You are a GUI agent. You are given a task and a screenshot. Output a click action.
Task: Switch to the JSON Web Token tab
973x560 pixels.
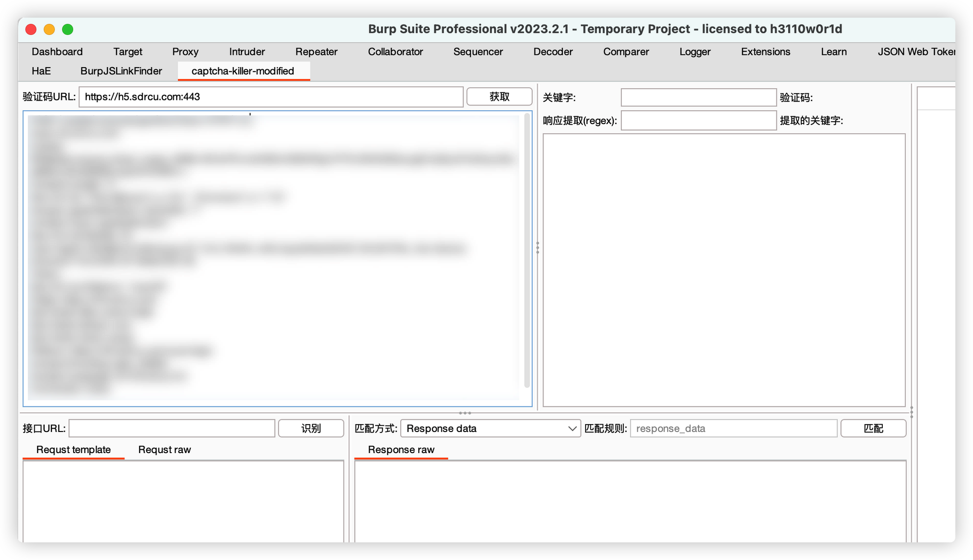pyautogui.click(x=915, y=51)
